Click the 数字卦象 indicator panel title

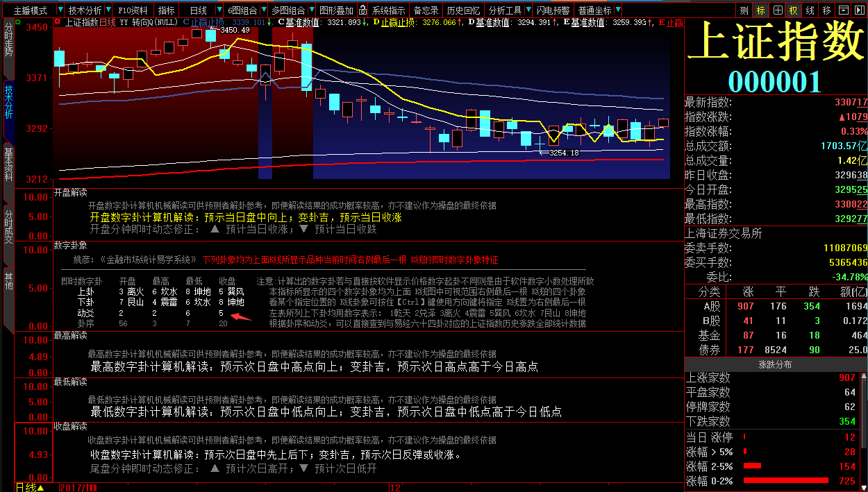pos(70,245)
